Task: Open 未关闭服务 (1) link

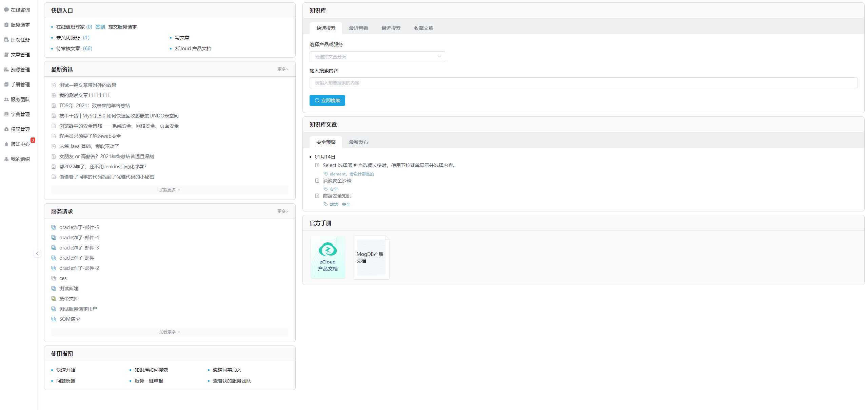Action: [x=73, y=38]
